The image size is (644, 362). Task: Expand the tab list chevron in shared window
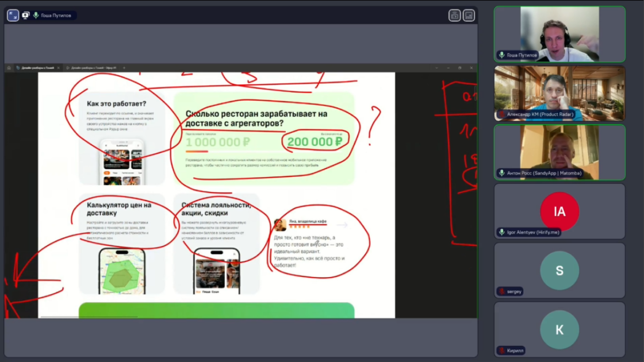[x=436, y=68]
